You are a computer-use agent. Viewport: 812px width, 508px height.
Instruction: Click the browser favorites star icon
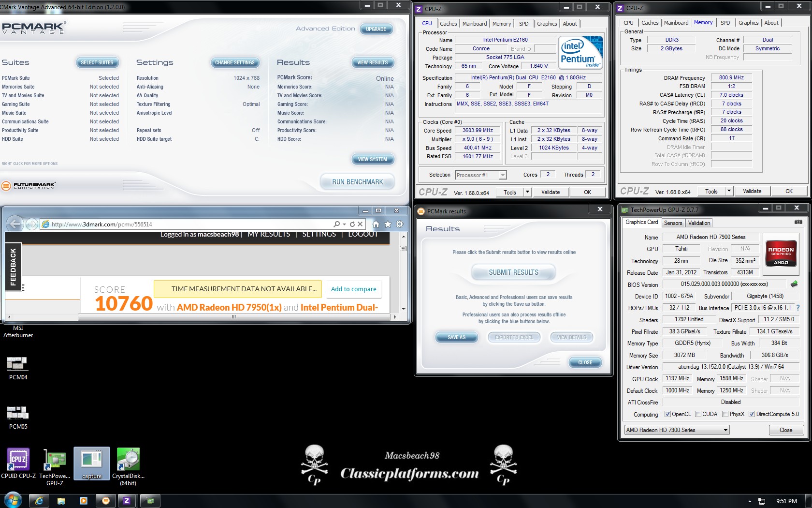[388, 224]
